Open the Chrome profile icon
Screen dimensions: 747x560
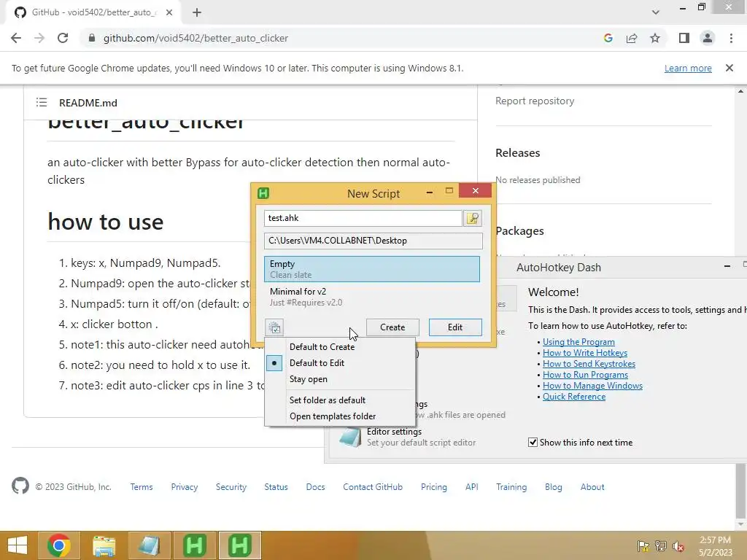[708, 38]
